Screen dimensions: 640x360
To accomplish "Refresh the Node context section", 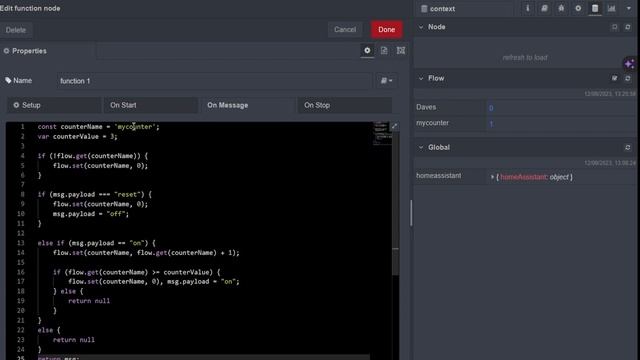I will pos(628,27).
